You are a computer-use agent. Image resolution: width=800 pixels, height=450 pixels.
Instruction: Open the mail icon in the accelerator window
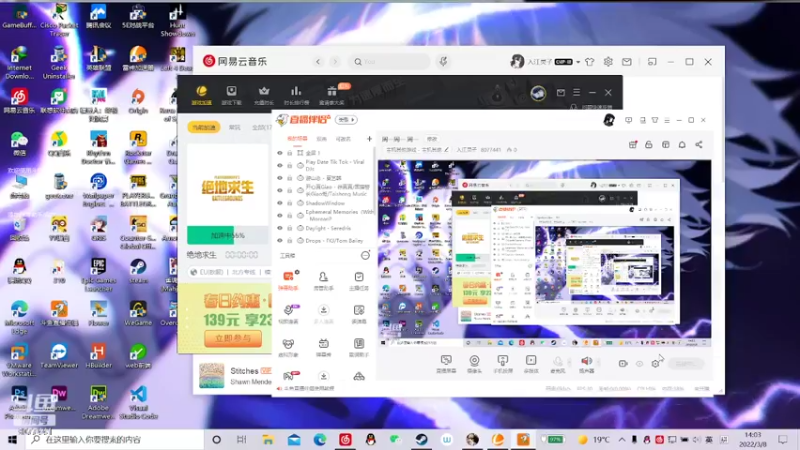(x=561, y=92)
